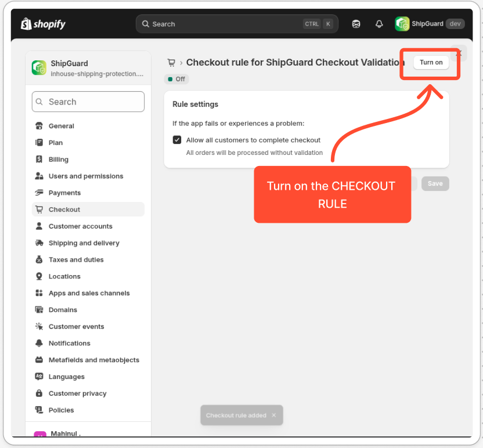Image resolution: width=483 pixels, height=448 pixels.
Task: Open Users and permissions settings
Action: point(86,176)
